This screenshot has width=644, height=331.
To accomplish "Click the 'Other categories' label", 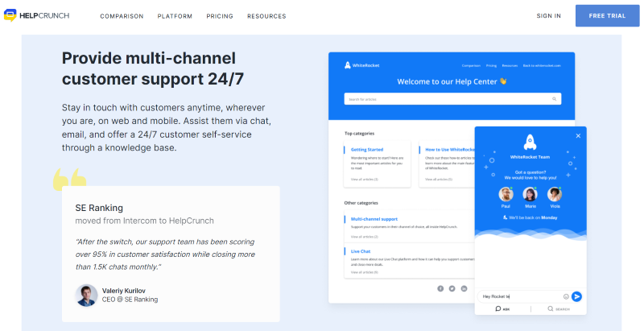I will pos(361,203).
